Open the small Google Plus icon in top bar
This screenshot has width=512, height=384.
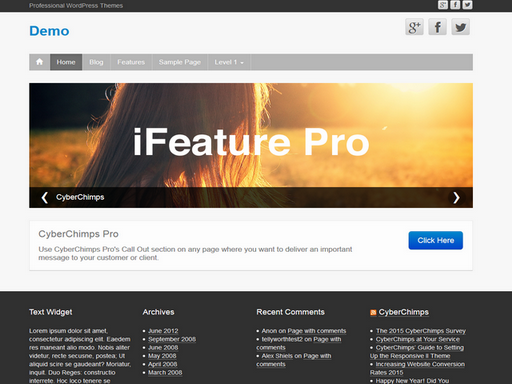[443, 5]
